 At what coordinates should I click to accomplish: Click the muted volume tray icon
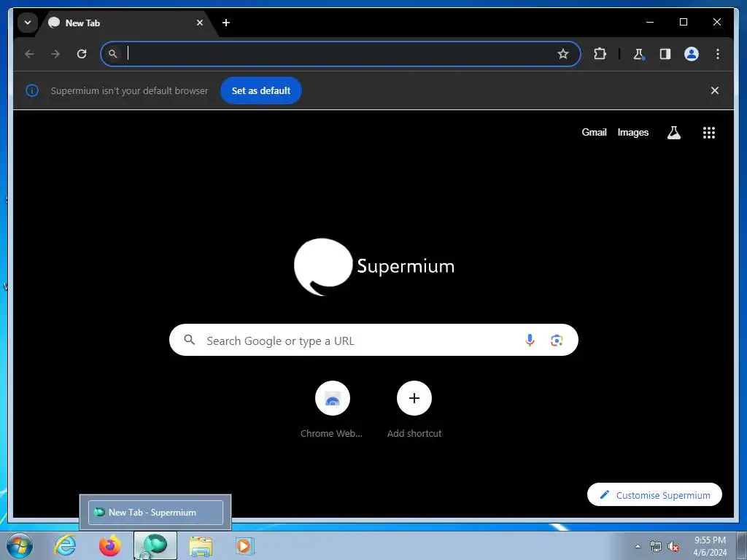[x=673, y=546]
